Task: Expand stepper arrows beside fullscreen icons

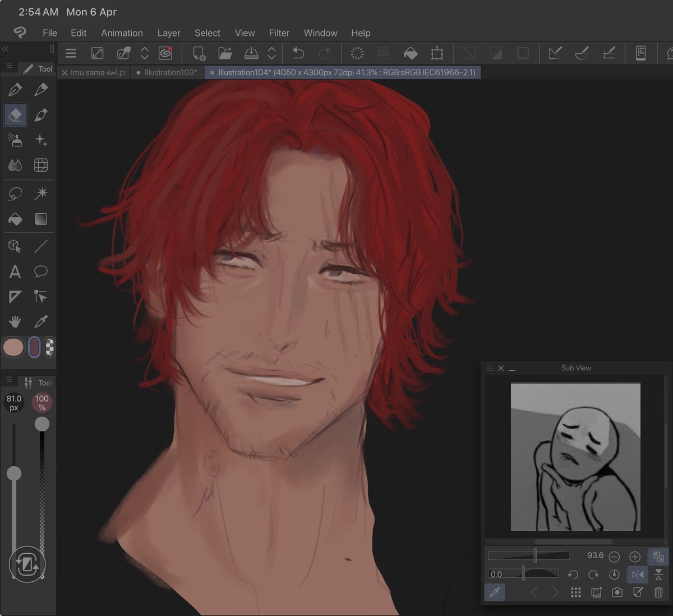Action: click(145, 53)
